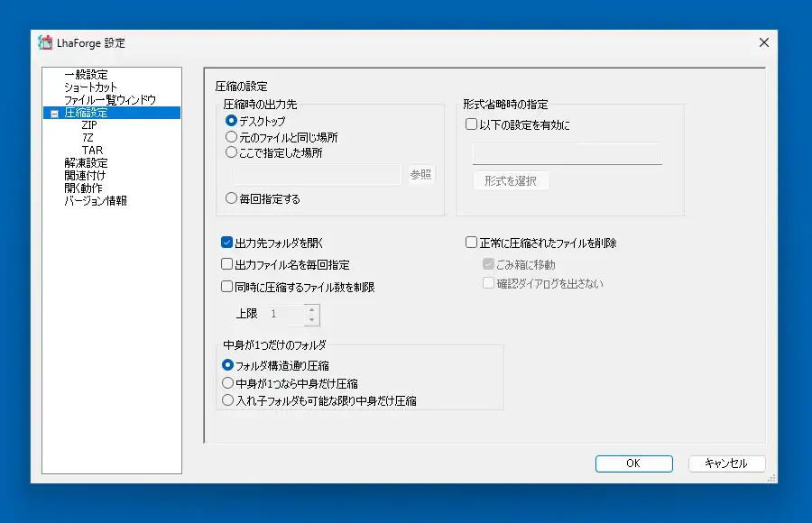The image size is (812, 523).
Task: Open the ショートカット settings page
Action: pos(90,87)
